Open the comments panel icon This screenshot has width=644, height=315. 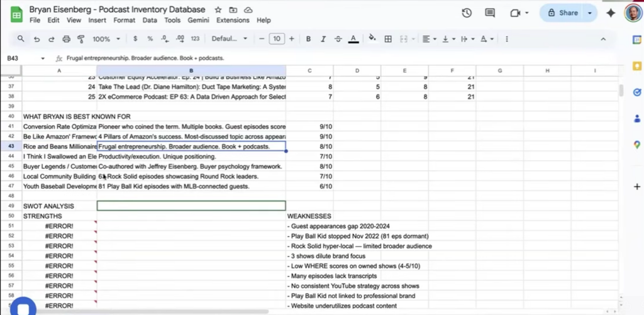[490, 13]
